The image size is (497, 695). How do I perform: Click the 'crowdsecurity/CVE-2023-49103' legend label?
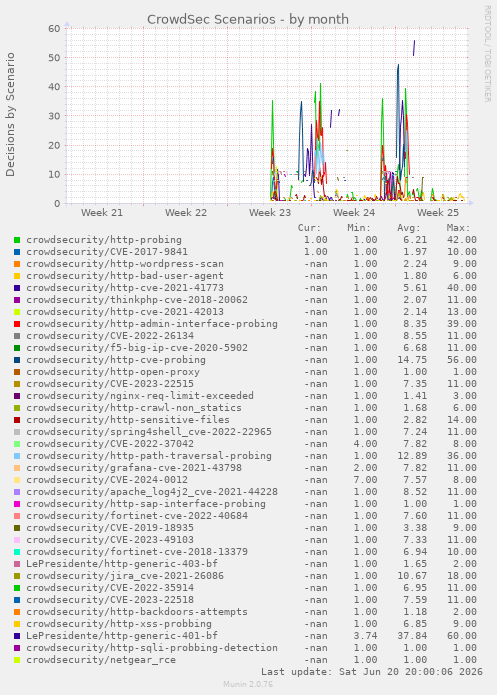(x=110, y=540)
